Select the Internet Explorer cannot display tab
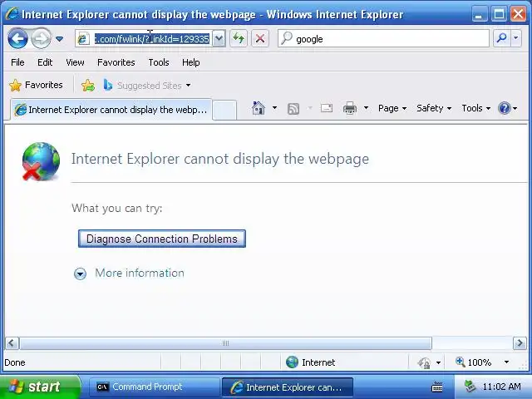The image size is (532, 399). [111, 110]
